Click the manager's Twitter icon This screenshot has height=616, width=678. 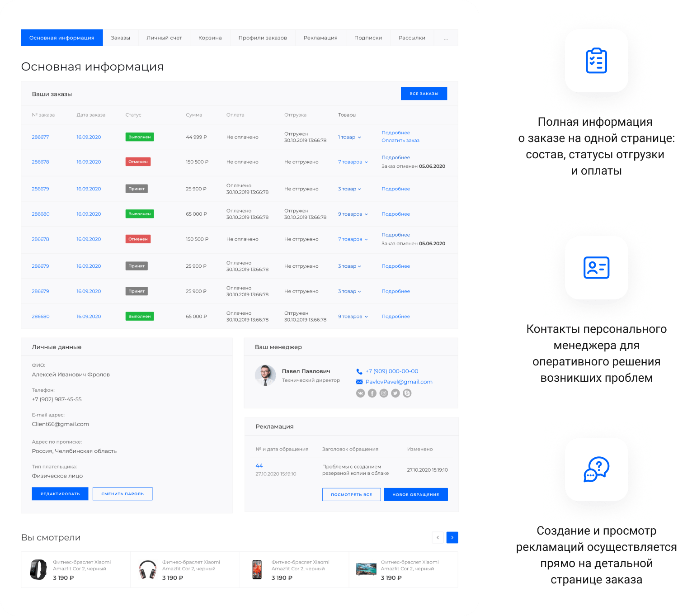(x=395, y=393)
